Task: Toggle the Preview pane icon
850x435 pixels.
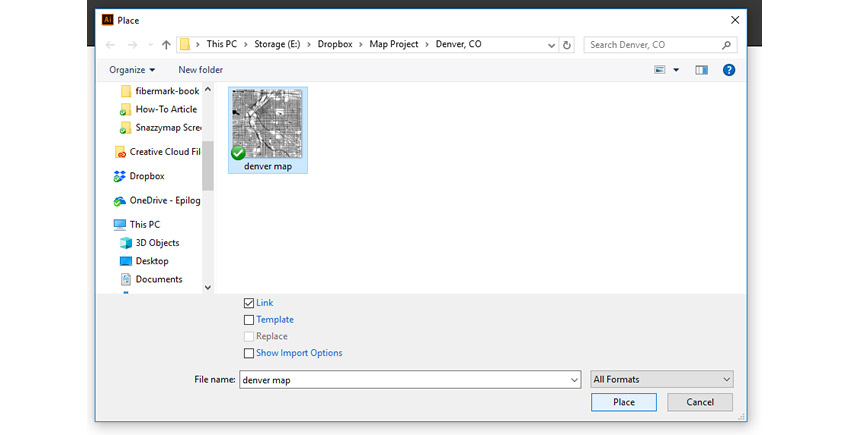Action: click(701, 70)
